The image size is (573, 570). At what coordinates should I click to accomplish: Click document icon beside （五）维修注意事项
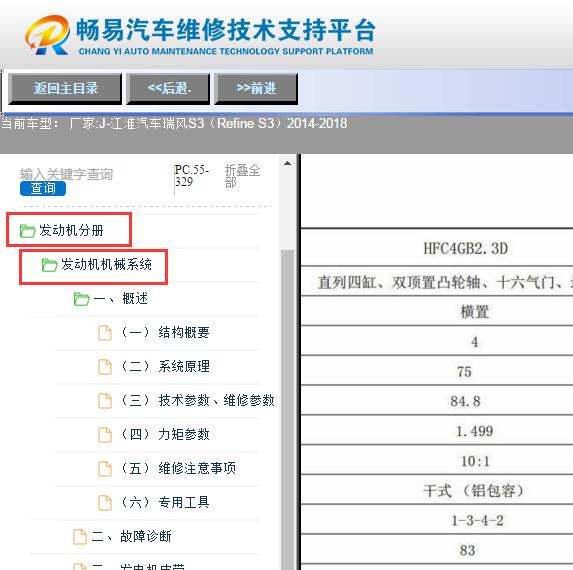pos(105,469)
